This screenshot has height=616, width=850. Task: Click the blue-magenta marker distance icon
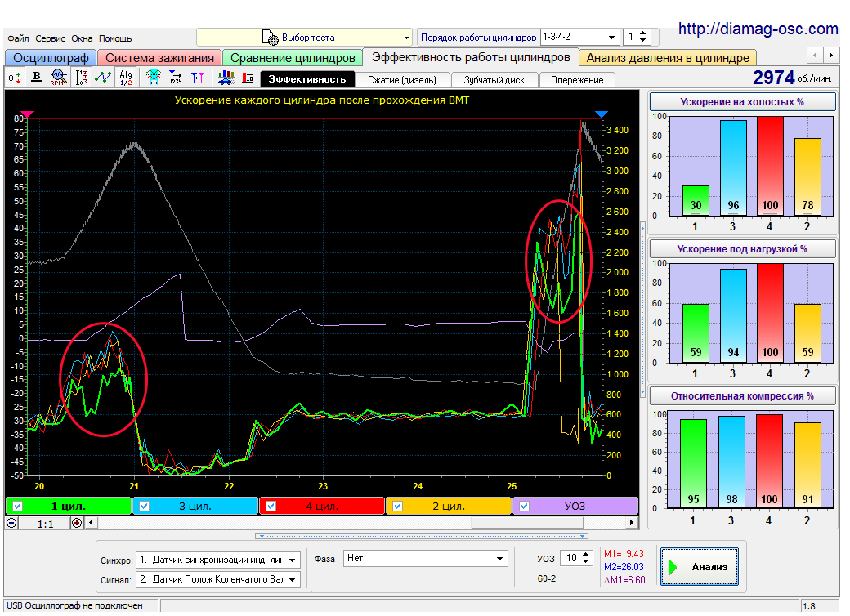coord(198,78)
